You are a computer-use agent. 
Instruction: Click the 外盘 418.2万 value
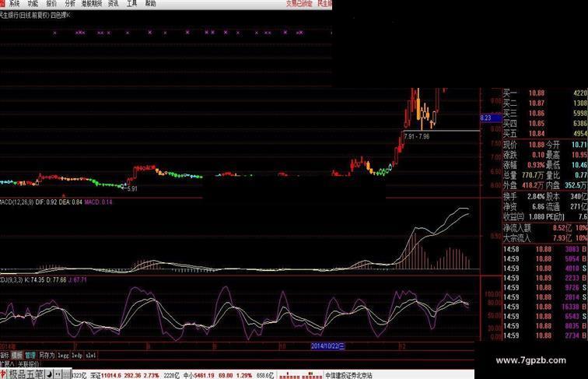pyautogui.click(x=533, y=185)
